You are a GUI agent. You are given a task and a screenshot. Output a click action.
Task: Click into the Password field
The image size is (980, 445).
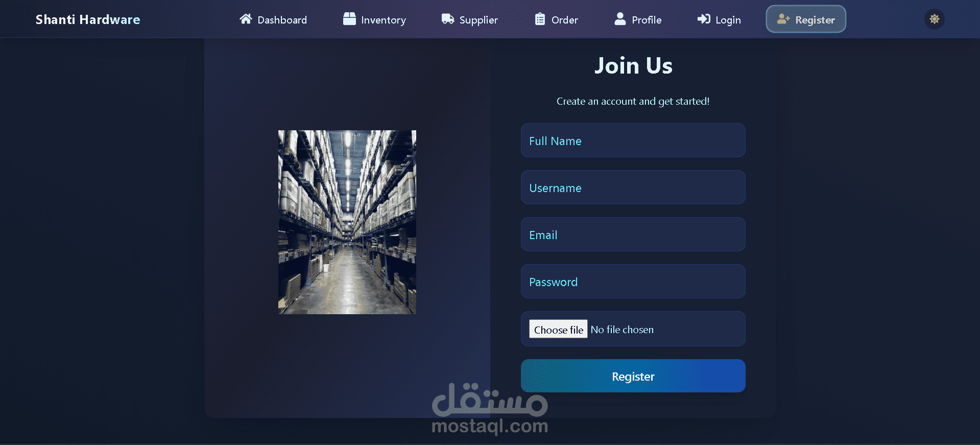[633, 282]
